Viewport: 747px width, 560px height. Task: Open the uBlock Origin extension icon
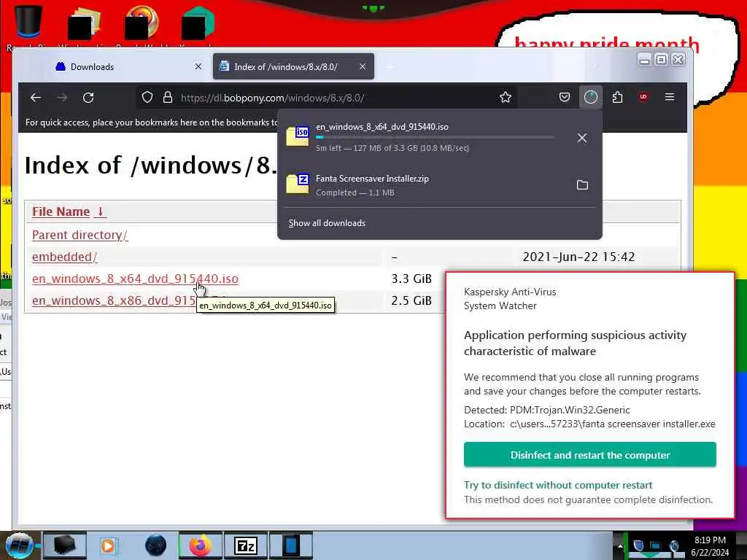[643, 97]
